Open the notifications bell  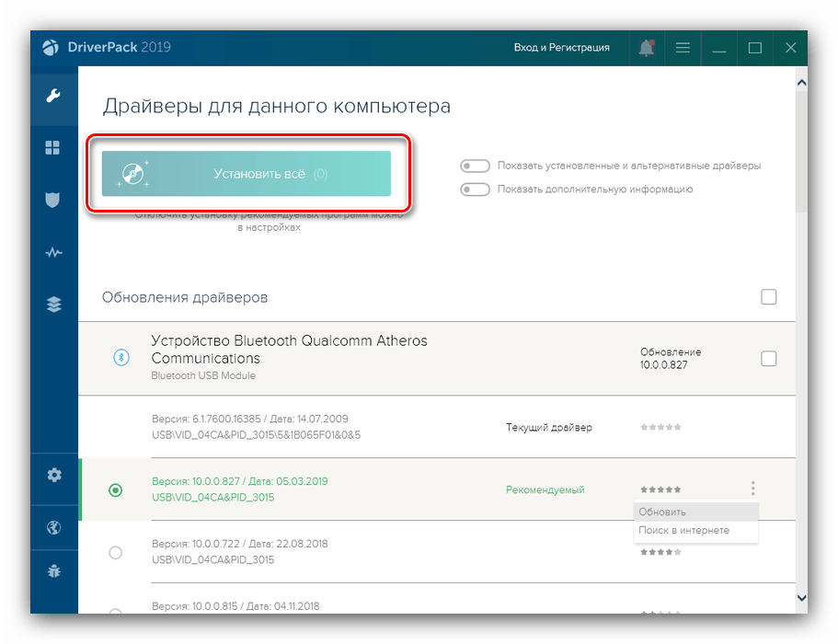coord(647,48)
